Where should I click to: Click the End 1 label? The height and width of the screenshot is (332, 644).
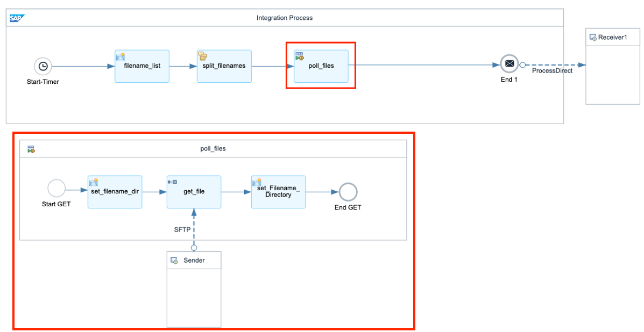[509, 80]
